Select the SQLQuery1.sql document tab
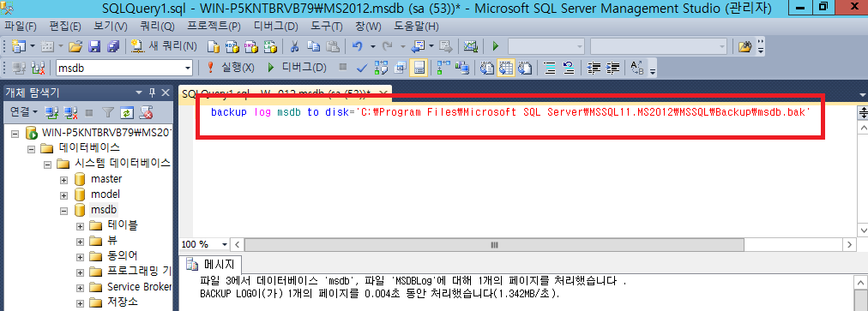868x311 pixels. point(286,93)
